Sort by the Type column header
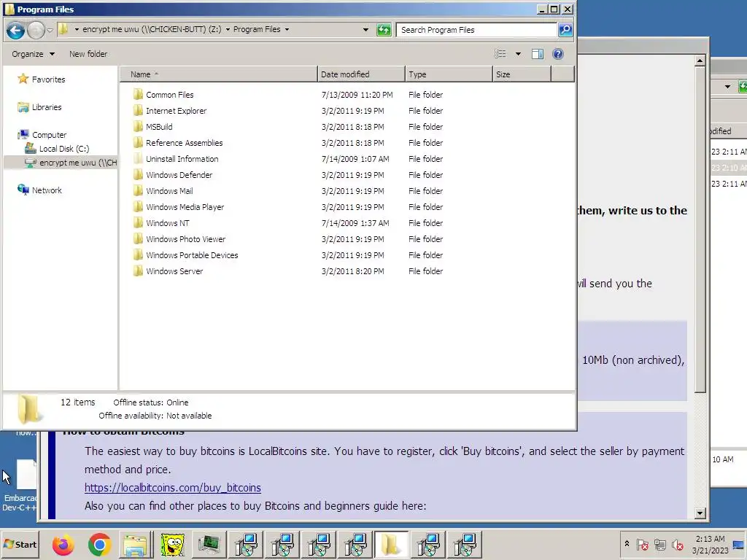Screen dimensions: 747x560 (449, 74)
